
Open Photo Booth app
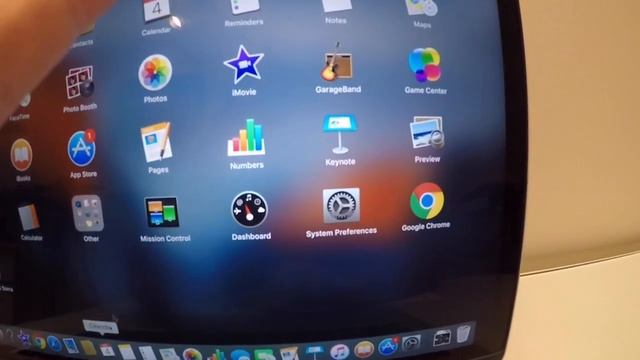click(80, 82)
